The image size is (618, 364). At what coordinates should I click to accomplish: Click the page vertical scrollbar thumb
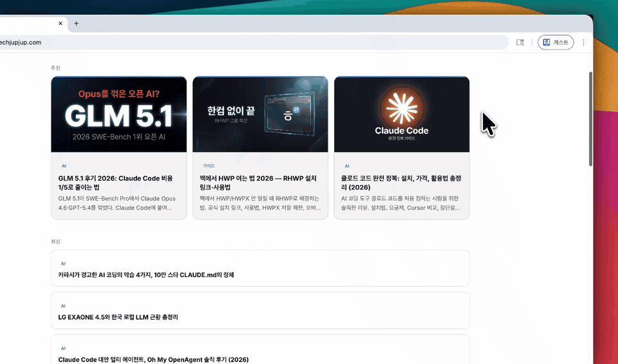pos(590,119)
